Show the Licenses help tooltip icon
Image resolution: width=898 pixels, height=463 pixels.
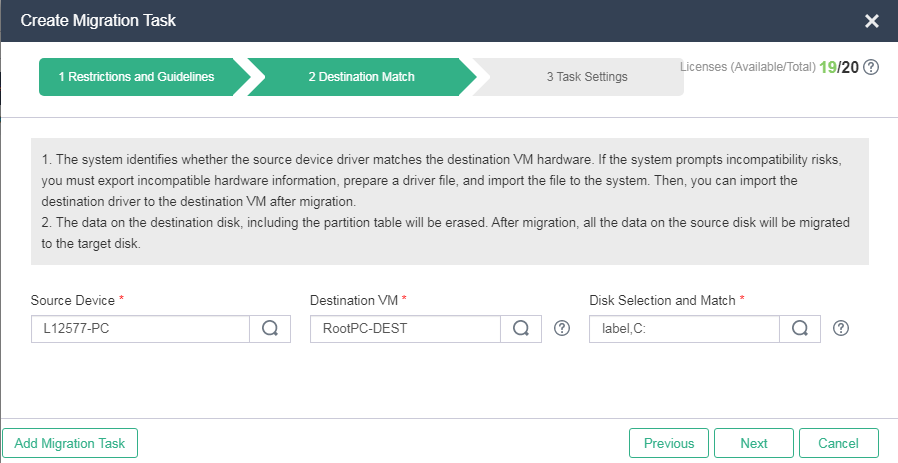871,67
